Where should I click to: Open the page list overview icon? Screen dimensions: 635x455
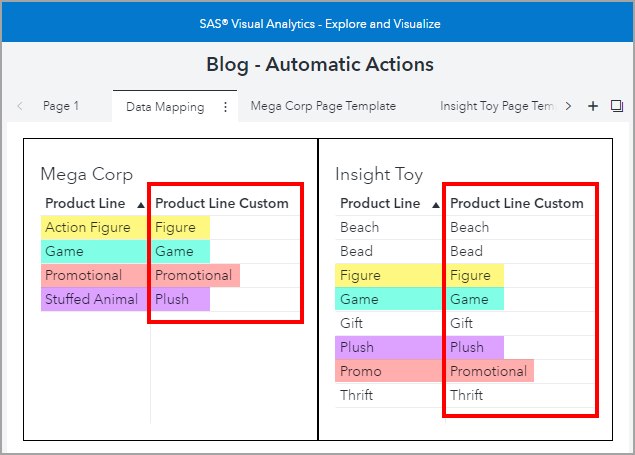point(617,106)
